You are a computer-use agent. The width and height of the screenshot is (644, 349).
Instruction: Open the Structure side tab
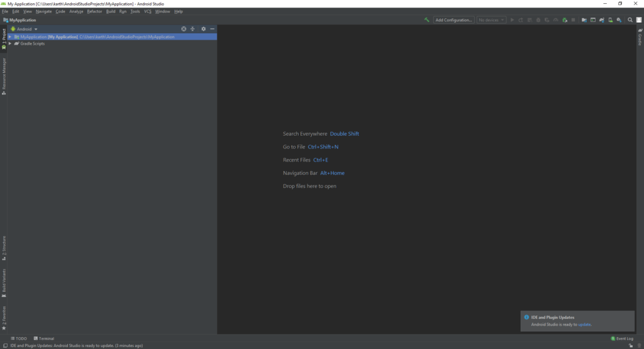point(4,248)
